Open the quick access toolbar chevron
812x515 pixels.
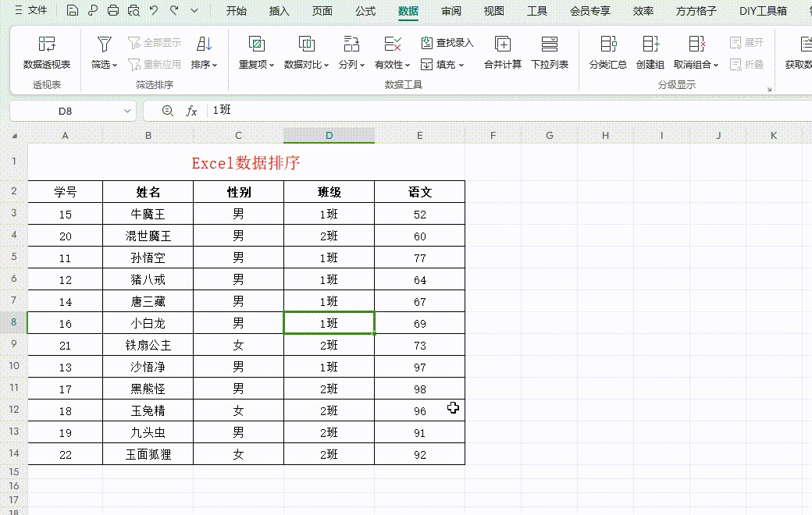click(194, 10)
